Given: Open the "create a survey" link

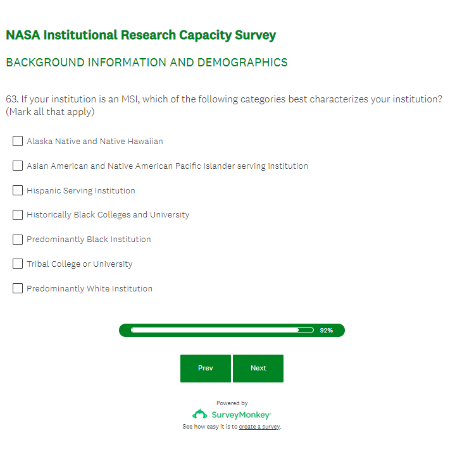Looking at the screenshot, I should [259, 427].
